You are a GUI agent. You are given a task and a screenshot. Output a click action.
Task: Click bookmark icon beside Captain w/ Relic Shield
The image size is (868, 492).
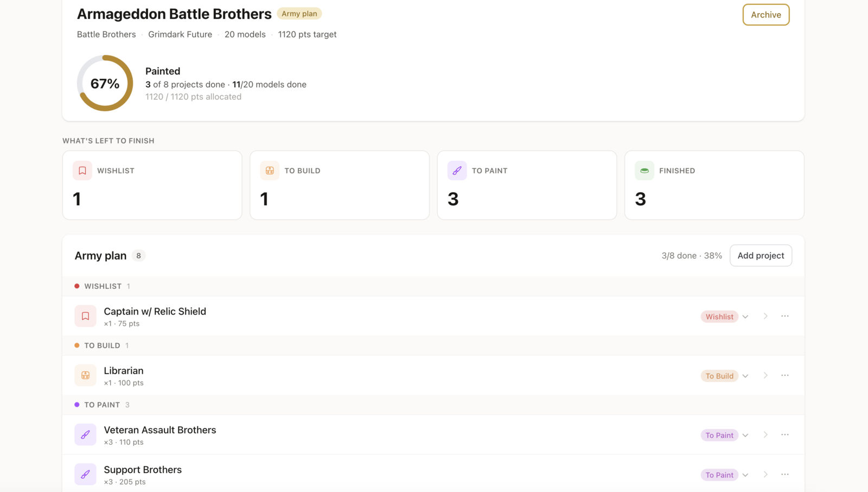(x=85, y=316)
